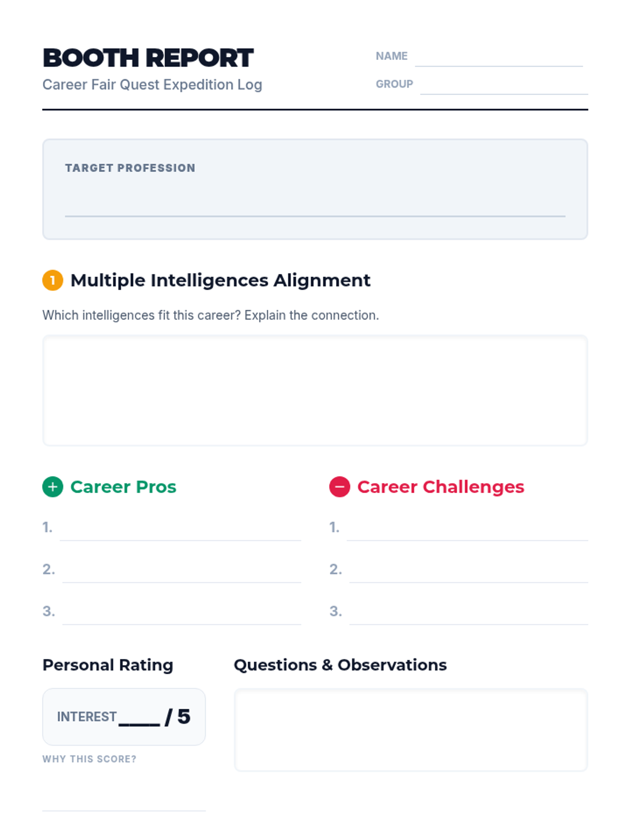Viewport: 630px width, 840px height.
Task: Click the Multiple Intelligences Alignment heading
Action: tap(220, 280)
